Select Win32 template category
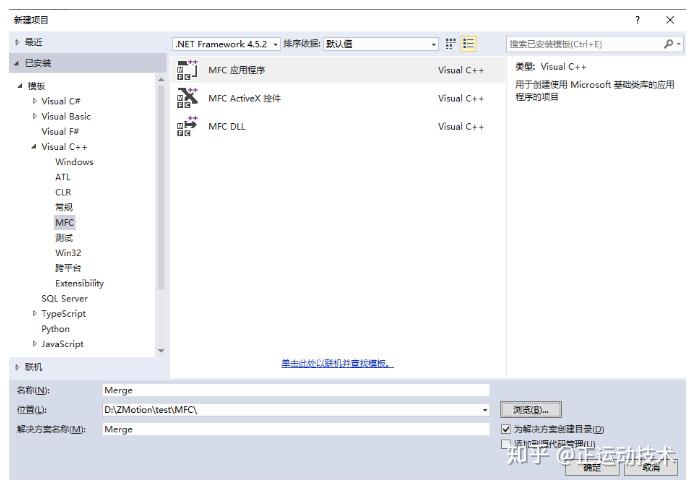The height and width of the screenshot is (484, 694). pyautogui.click(x=68, y=253)
